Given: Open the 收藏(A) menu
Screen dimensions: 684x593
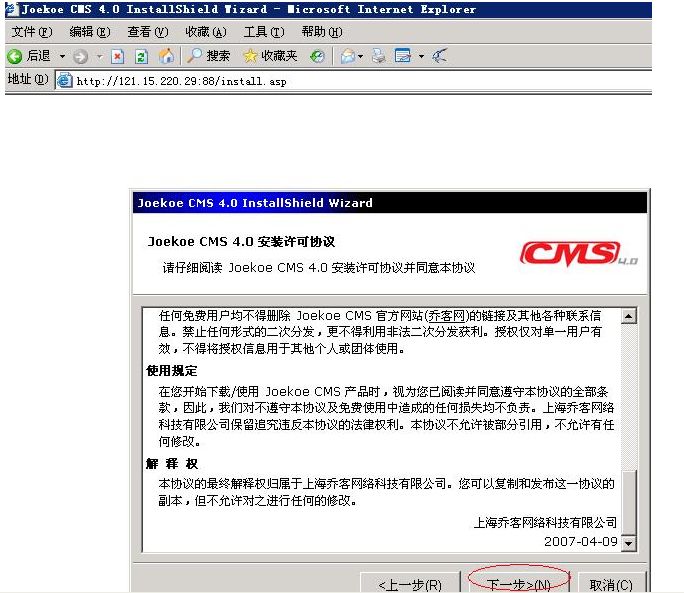Looking at the screenshot, I should (x=205, y=32).
